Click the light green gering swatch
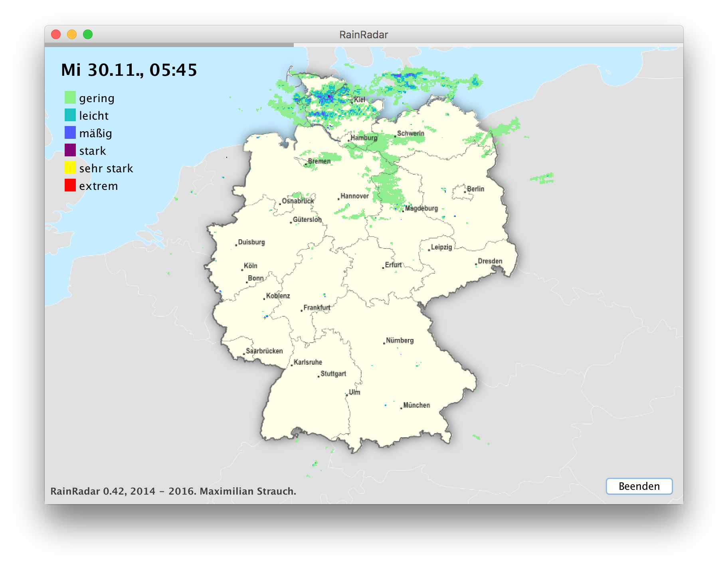This screenshot has width=728, height=568. pyautogui.click(x=70, y=97)
